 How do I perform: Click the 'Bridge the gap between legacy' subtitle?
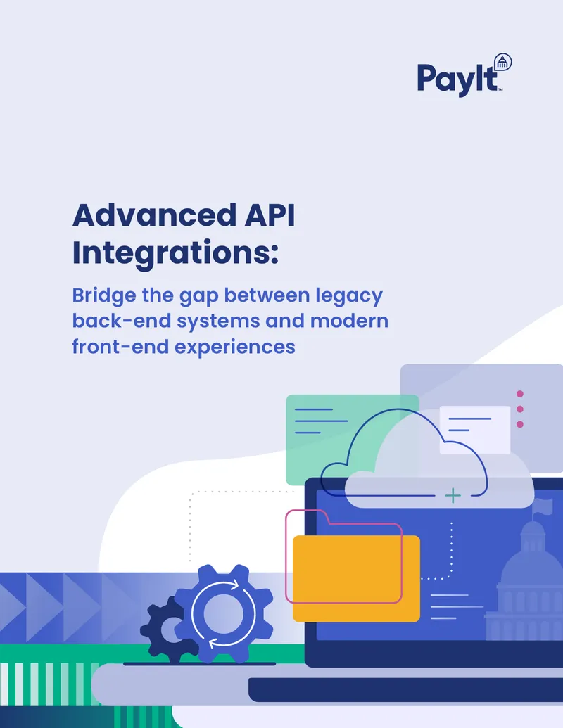pos(230,321)
